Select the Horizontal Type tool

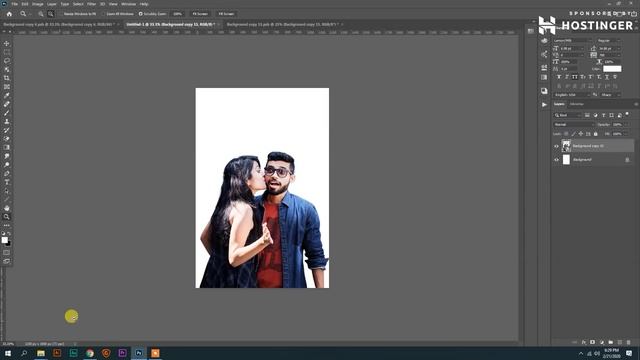click(x=7, y=182)
